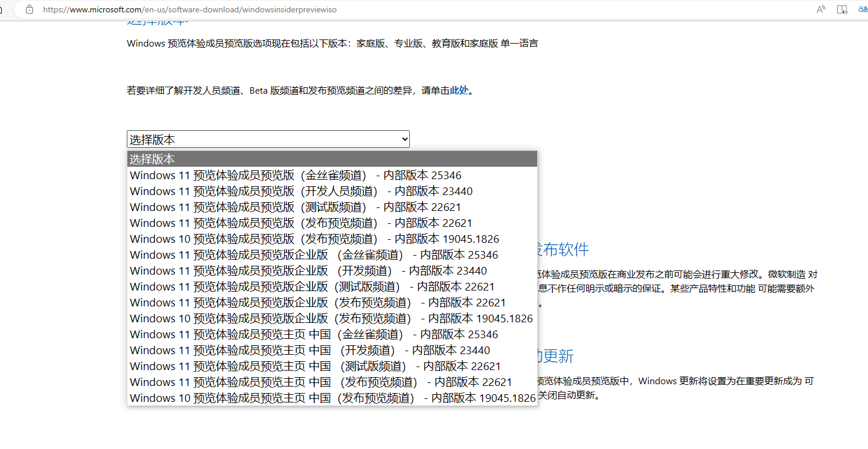Select Windows 11 测试版频道 build 22621
The width and height of the screenshot is (868, 449).
pos(295,206)
